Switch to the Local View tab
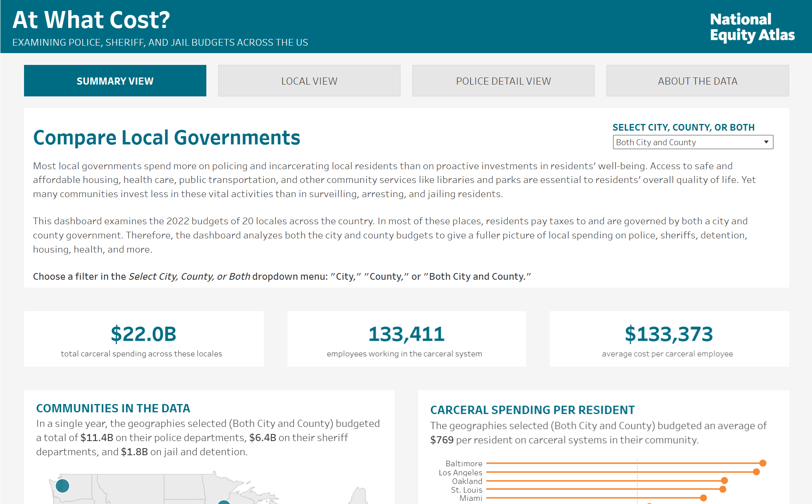This screenshot has height=504, width=812. [x=309, y=81]
